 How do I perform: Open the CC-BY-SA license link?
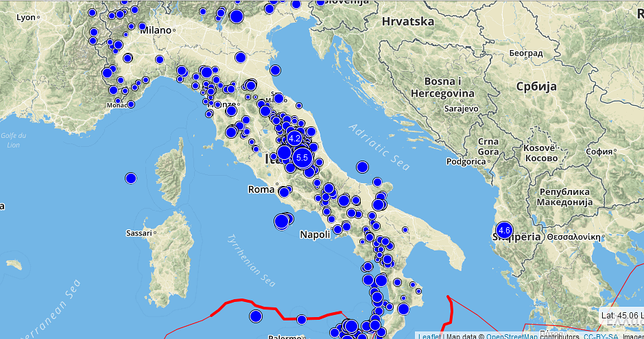click(x=601, y=336)
